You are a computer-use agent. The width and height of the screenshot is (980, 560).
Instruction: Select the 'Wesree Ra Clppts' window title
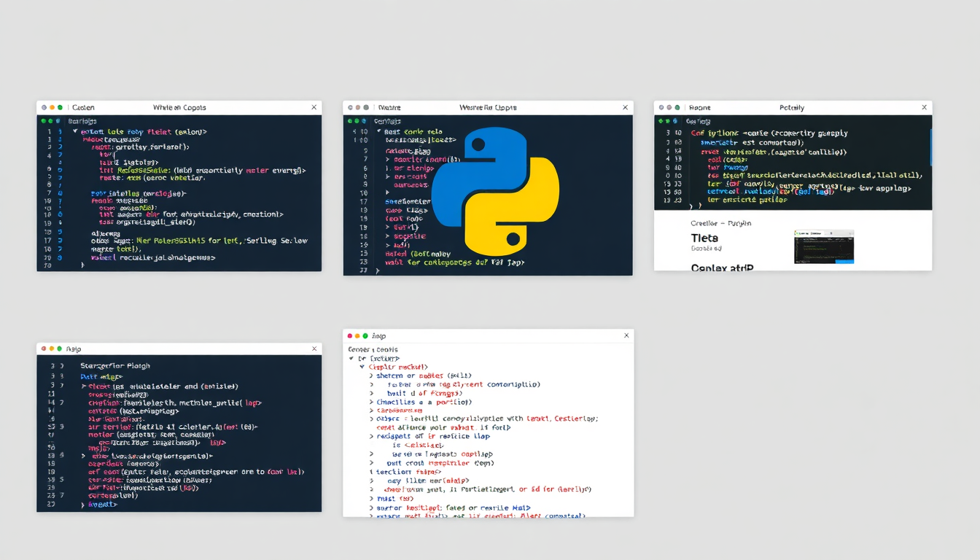(x=489, y=107)
